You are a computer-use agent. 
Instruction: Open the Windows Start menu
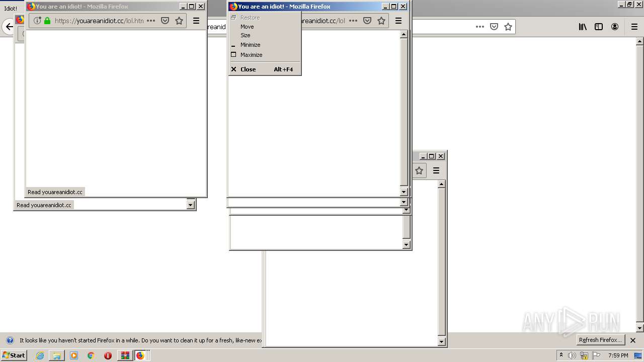pyautogui.click(x=14, y=355)
